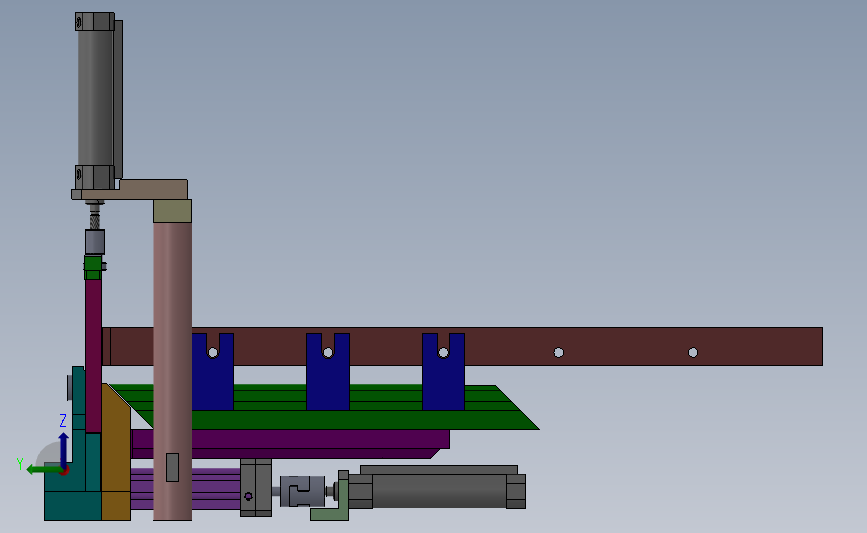This screenshot has width=867, height=533.
Task: Select the gray clamp block with purple hole
Action: coord(256,488)
